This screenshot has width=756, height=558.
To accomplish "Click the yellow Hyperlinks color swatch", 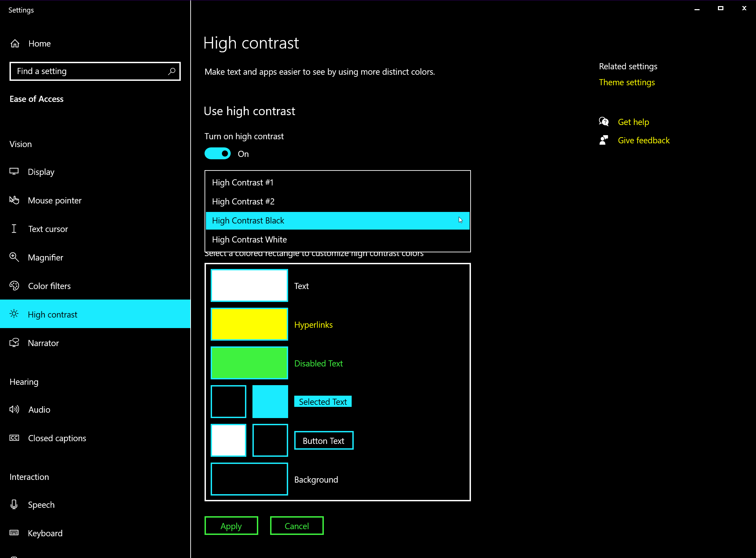I will point(249,324).
